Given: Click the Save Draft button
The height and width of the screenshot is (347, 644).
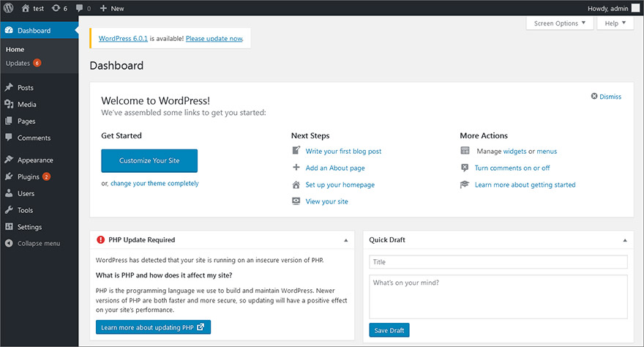Looking at the screenshot, I should [x=389, y=330].
